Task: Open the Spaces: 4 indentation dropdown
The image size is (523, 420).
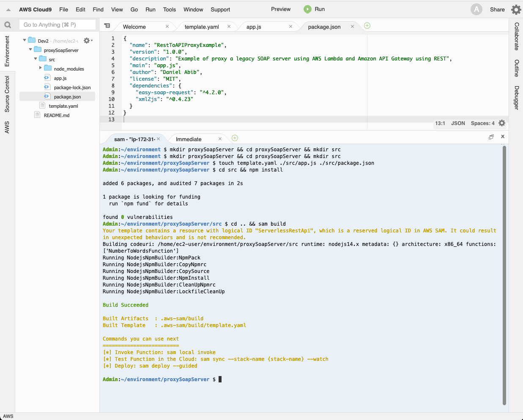Action: point(482,123)
